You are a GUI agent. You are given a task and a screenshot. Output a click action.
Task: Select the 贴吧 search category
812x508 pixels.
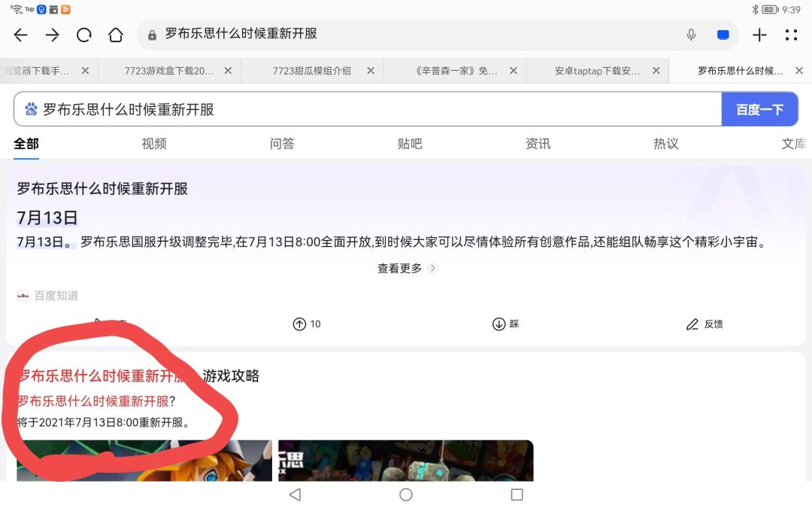coord(411,144)
